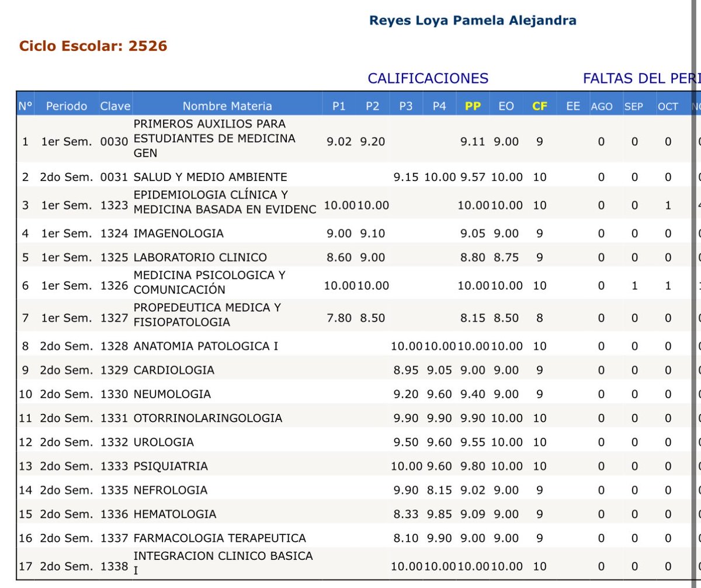Click PP value 9.40 for Neumologia
The height and width of the screenshot is (588, 701).
click(473, 394)
